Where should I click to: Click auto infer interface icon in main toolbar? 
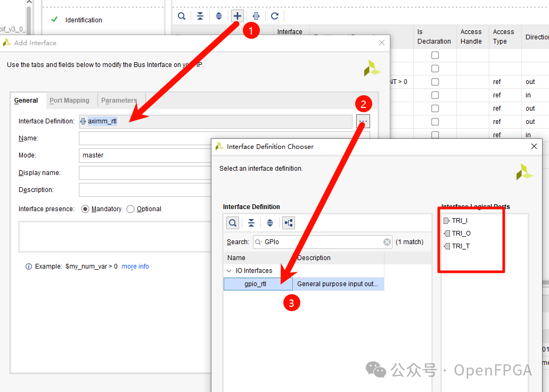256,16
